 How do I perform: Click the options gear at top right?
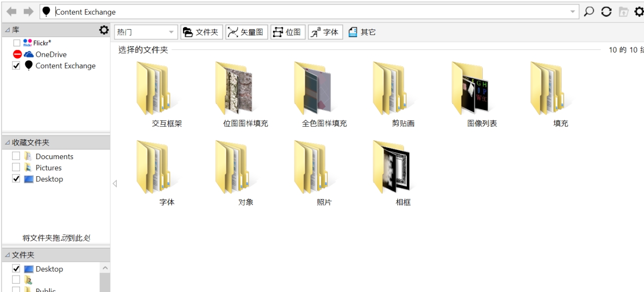tap(639, 12)
